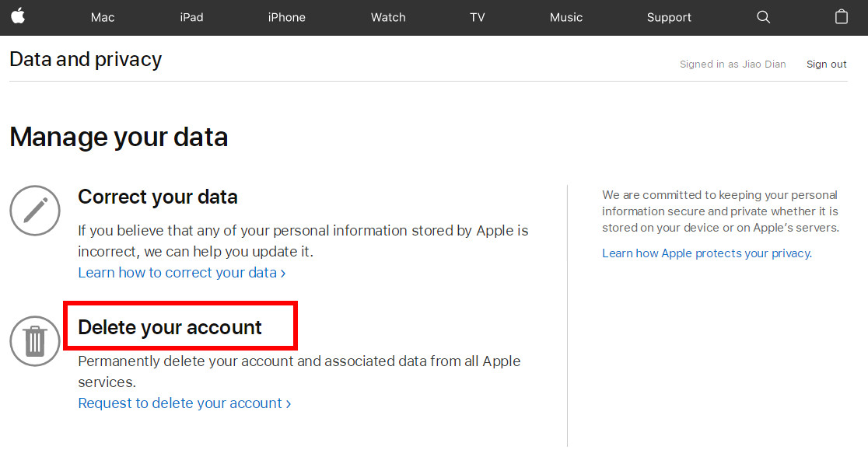Open the shopping bag icon
This screenshot has width=868, height=457.
[x=842, y=17]
